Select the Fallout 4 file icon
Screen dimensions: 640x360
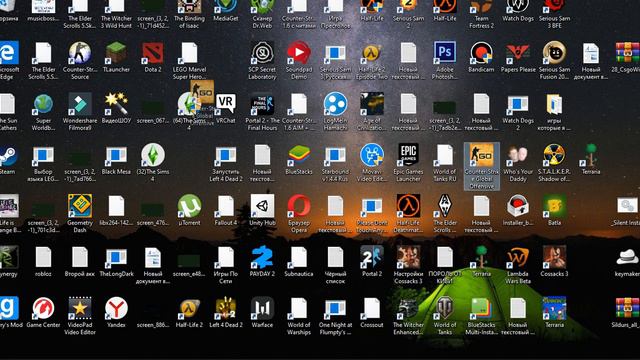[226, 207]
